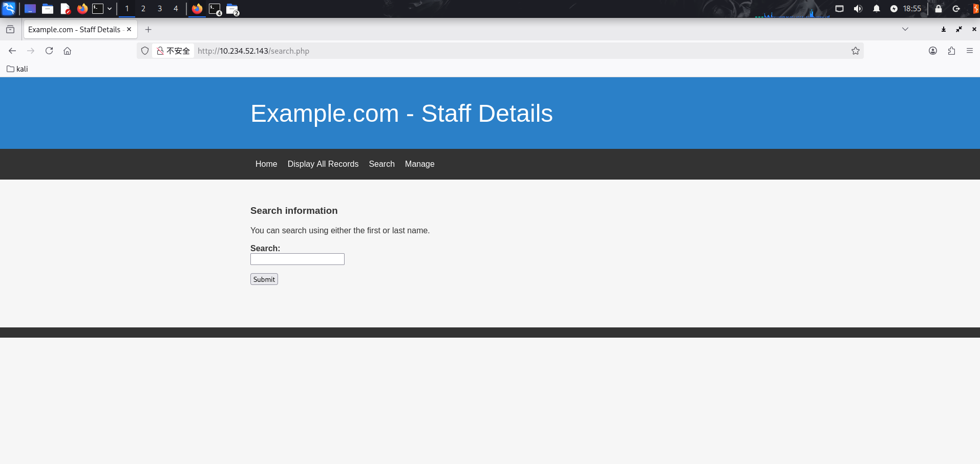Image resolution: width=980 pixels, height=464 pixels.
Task: Open the Firefox account profile icon
Action: click(933, 51)
